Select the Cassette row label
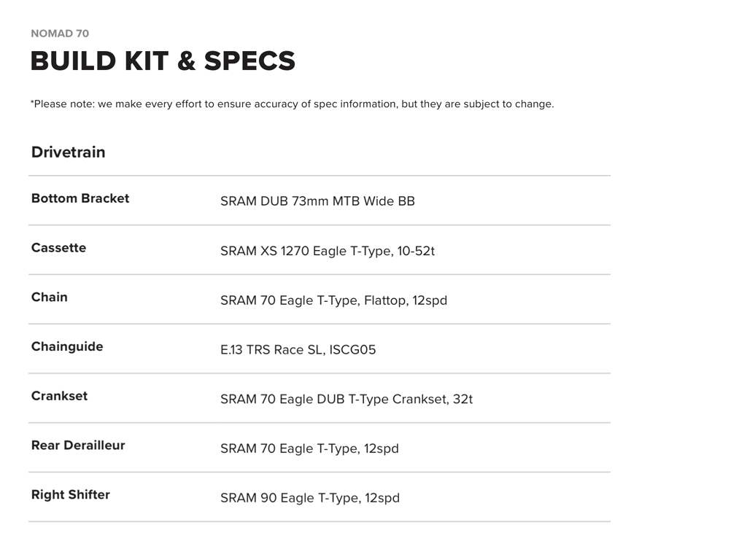 click(58, 248)
